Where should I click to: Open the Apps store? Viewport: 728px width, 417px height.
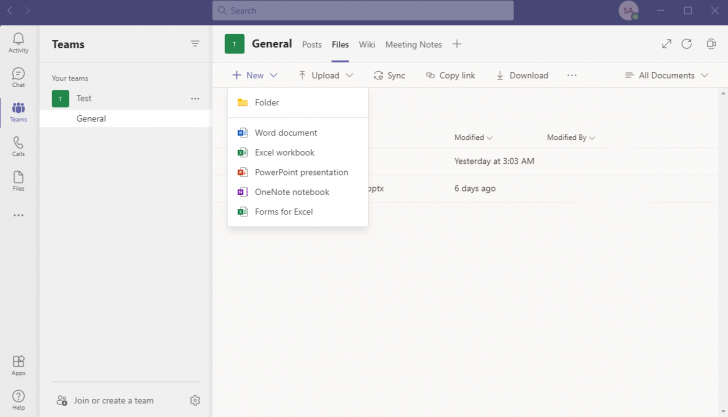point(19,365)
